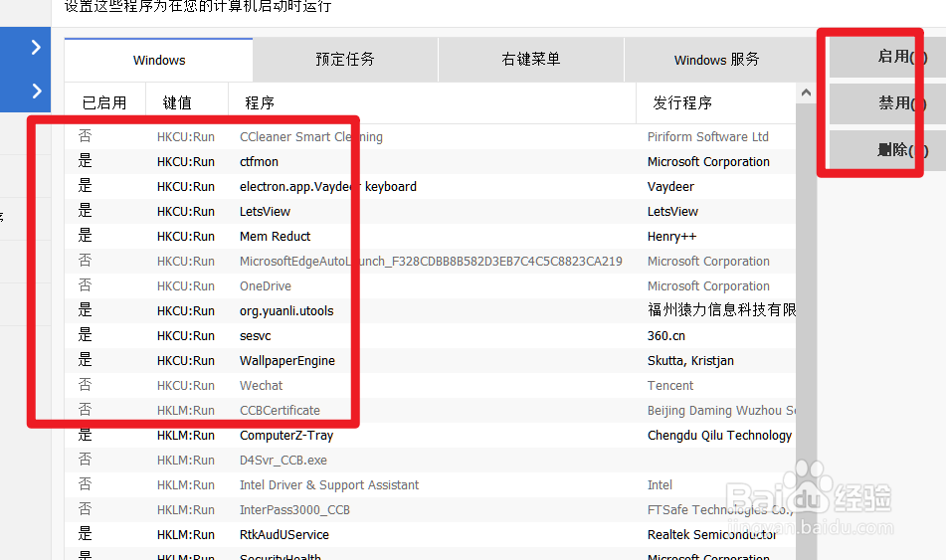Select Intel Driver & Support Assistant entry
The height and width of the screenshot is (560, 946).
tap(329, 485)
